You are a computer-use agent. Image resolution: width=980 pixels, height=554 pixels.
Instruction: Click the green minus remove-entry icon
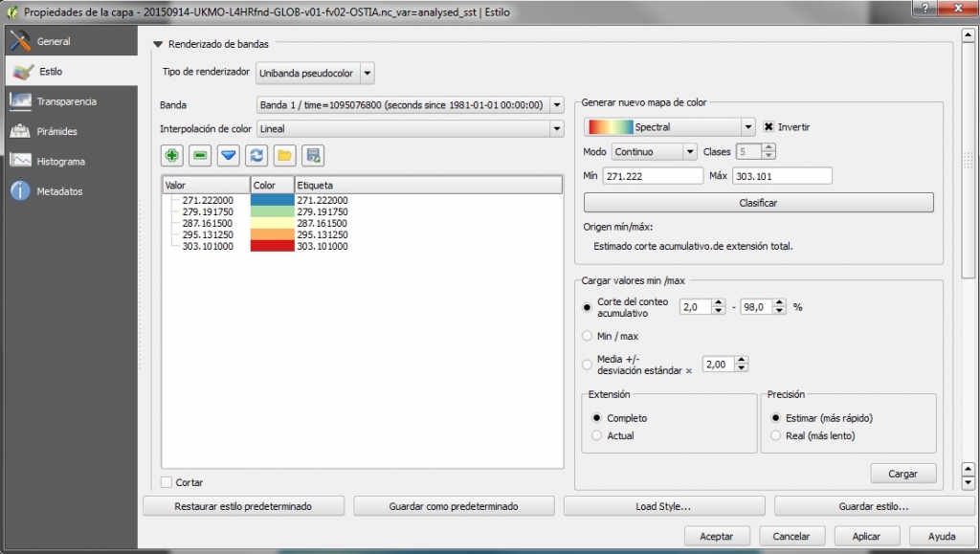[200, 155]
